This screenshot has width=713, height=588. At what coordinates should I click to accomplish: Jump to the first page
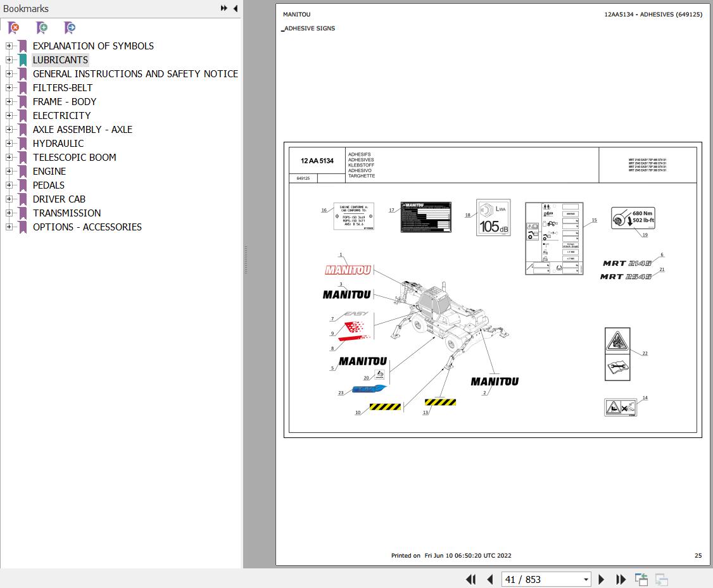tap(470, 579)
